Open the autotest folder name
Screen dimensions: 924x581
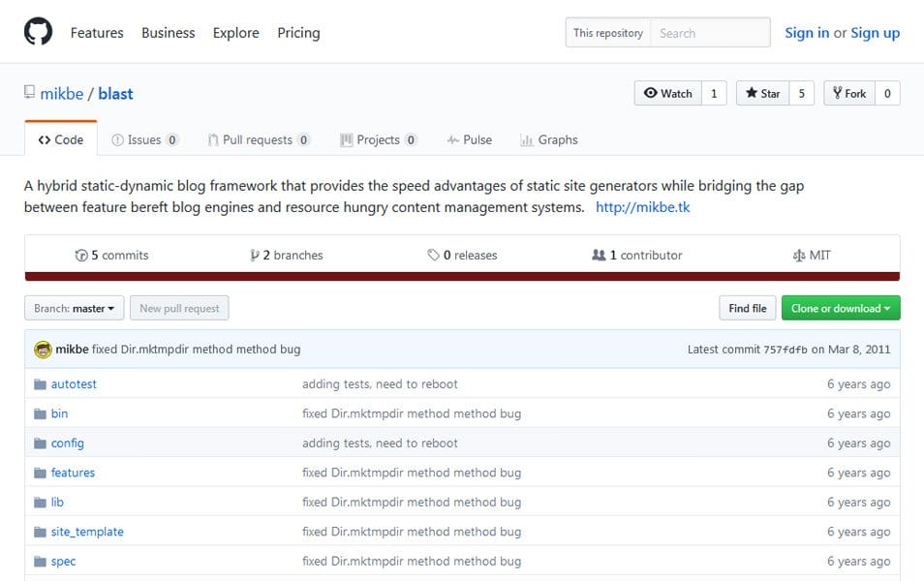pyautogui.click(x=74, y=384)
